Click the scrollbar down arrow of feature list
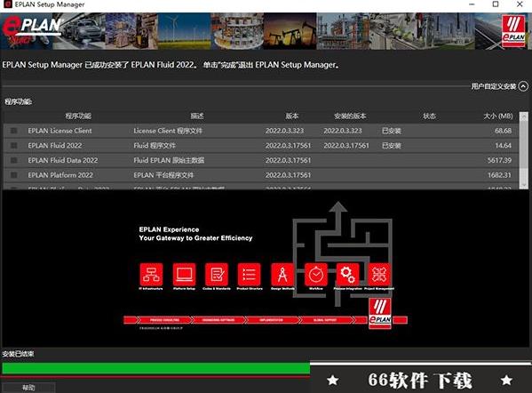Image resolution: width=532 pixels, height=393 pixels. click(x=524, y=184)
